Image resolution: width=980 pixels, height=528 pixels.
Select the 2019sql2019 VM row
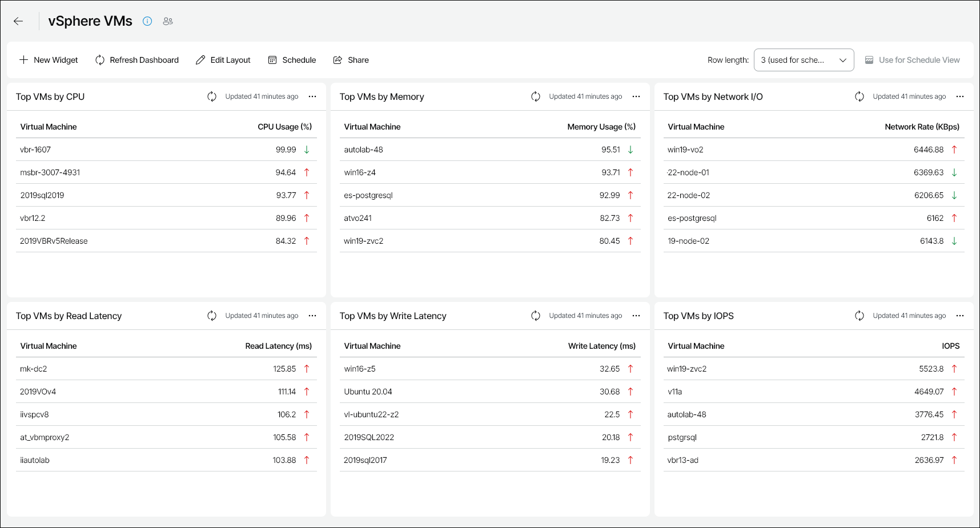click(x=166, y=195)
